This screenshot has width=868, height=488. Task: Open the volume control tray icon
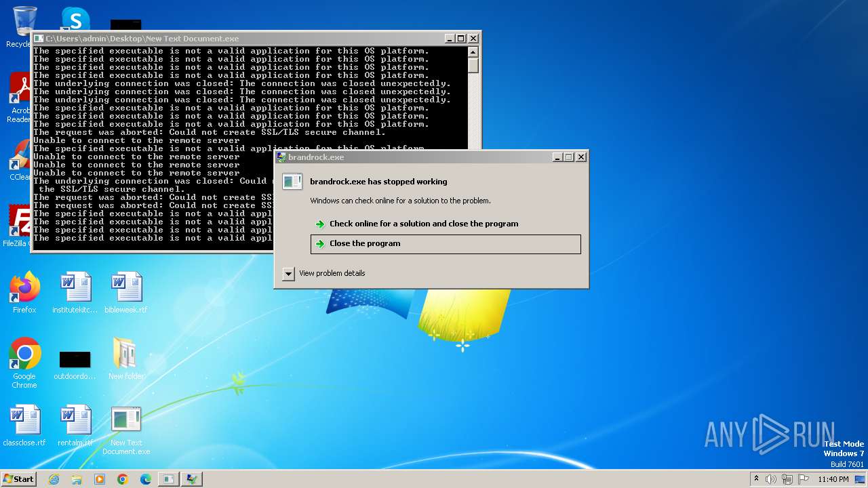[771, 479]
